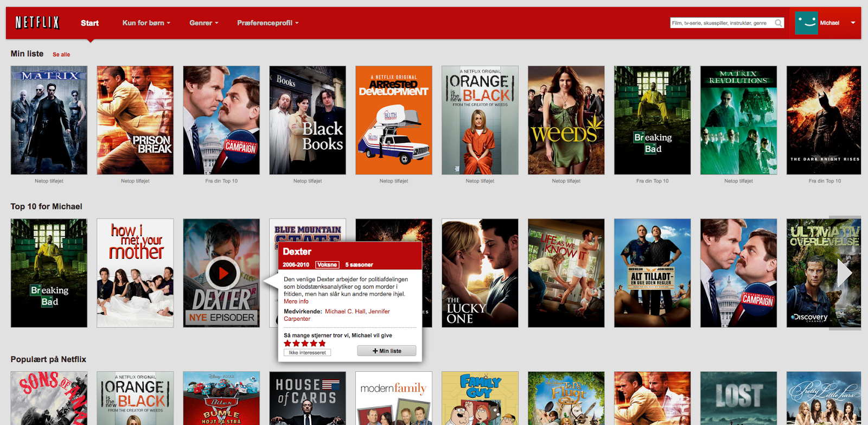Open The Dark Knight Rises poster
Screen dimensions: 868x425
pos(824,120)
